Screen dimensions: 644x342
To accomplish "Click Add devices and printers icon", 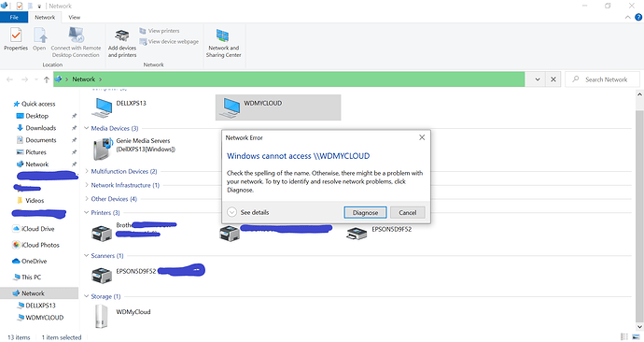I will 122,36.
